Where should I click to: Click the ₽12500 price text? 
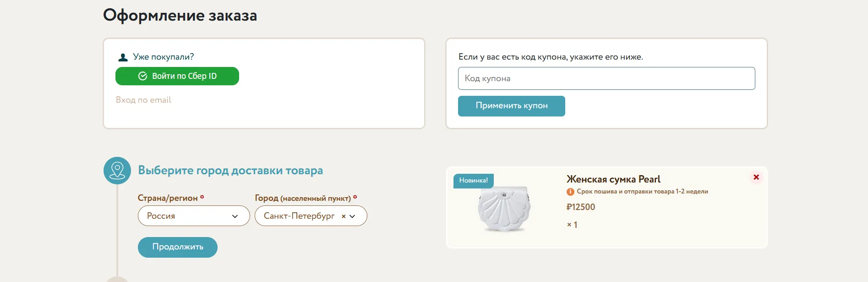click(x=581, y=207)
